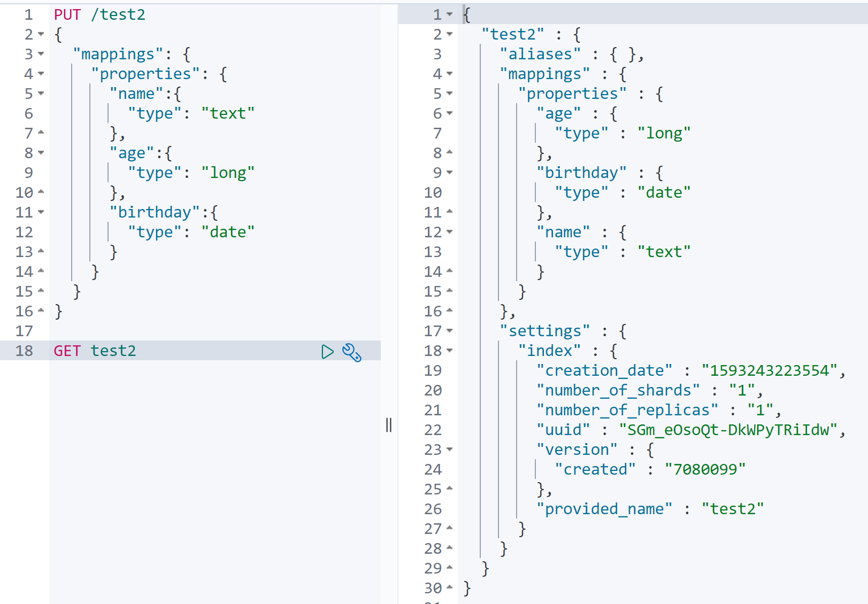Collapse "birthday" in response line 9
This screenshot has width=868, height=604.
coord(450,173)
